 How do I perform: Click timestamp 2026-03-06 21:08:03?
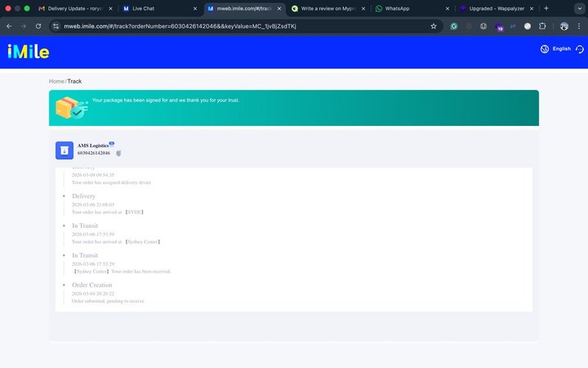[x=93, y=204]
